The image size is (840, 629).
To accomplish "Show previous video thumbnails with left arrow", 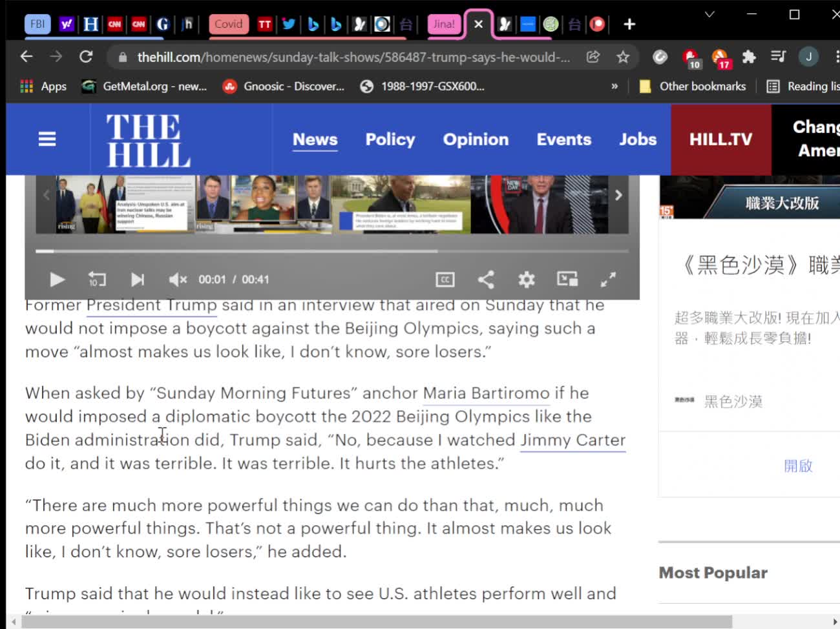I will pos(46,195).
